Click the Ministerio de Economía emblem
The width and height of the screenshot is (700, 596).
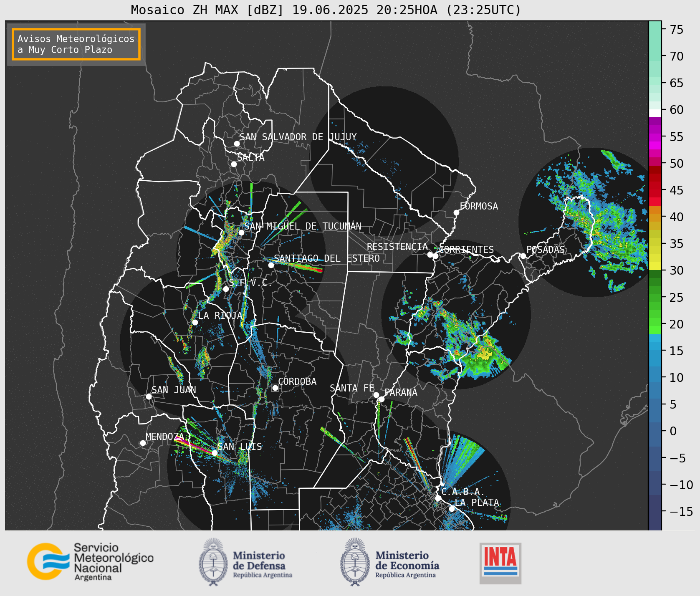(x=356, y=562)
